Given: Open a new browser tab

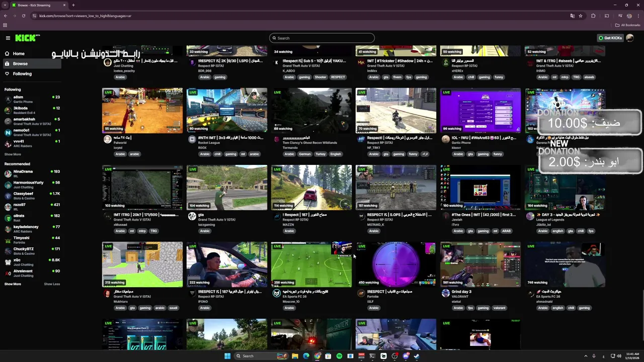Looking at the screenshot, I should [73, 5].
